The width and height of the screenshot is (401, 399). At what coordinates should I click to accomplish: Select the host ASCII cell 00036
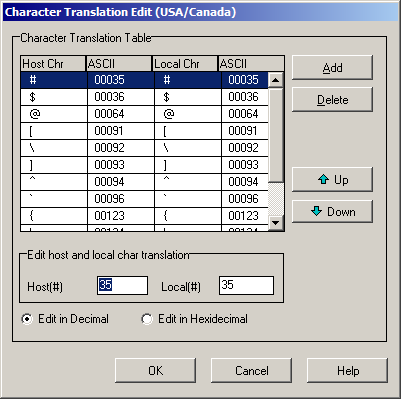point(121,97)
